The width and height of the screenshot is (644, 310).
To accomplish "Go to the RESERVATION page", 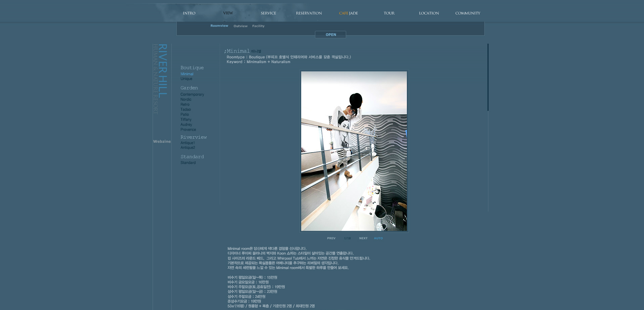I will tap(309, 13).
